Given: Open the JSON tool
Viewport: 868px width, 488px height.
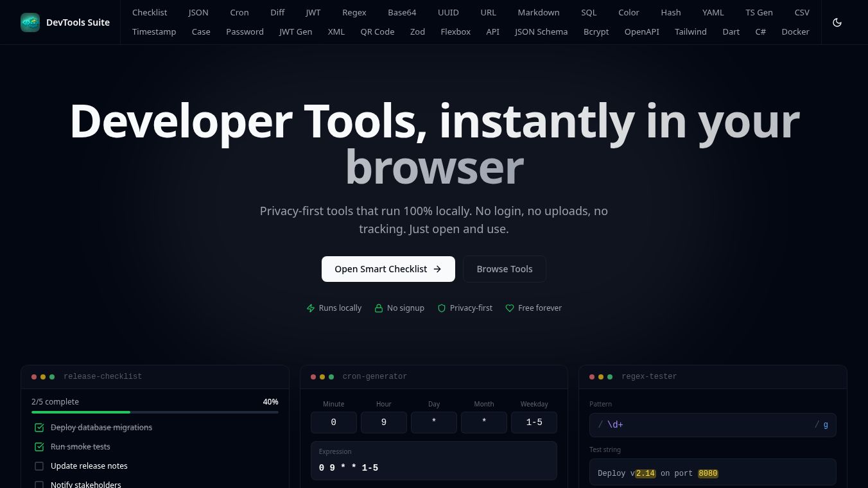Looking at the screenshot, I should [198, 12].
